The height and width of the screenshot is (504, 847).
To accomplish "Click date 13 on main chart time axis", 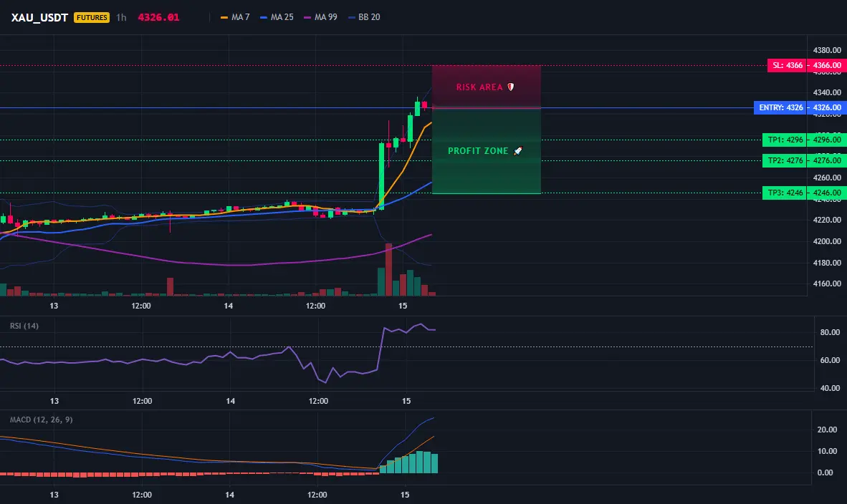I will [54, 306].
